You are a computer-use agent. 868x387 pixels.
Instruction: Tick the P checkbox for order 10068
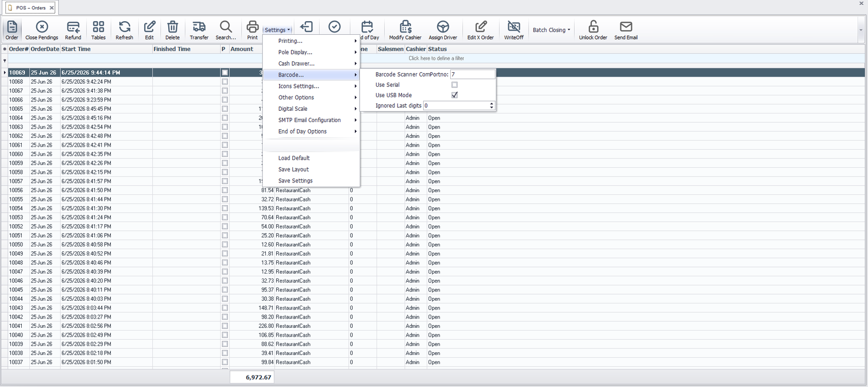pos(225,81)
